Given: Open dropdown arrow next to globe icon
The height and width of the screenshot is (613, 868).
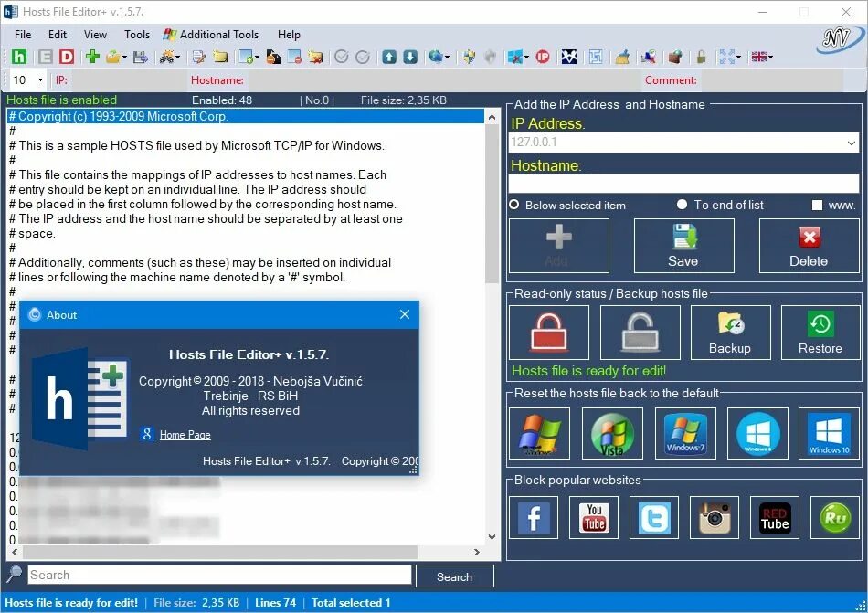Looking at the screenshot, I should pos(448,57).
